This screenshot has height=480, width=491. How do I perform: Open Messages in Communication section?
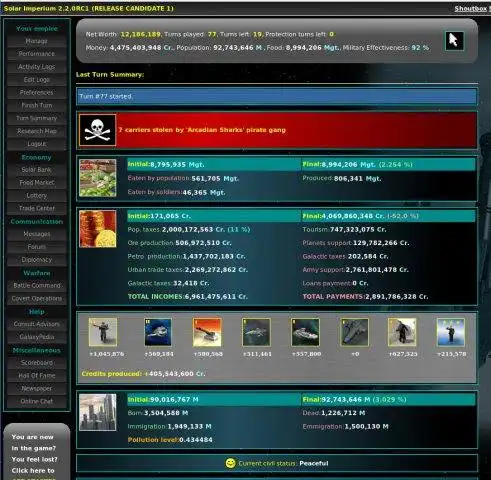tap(37, 234)
